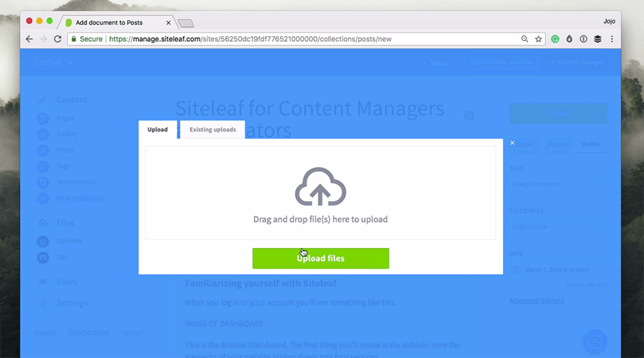This screenshot has width=644, height=358.
Task: Click the cloud upload icon in drop zone
Action: pos(320,186)
